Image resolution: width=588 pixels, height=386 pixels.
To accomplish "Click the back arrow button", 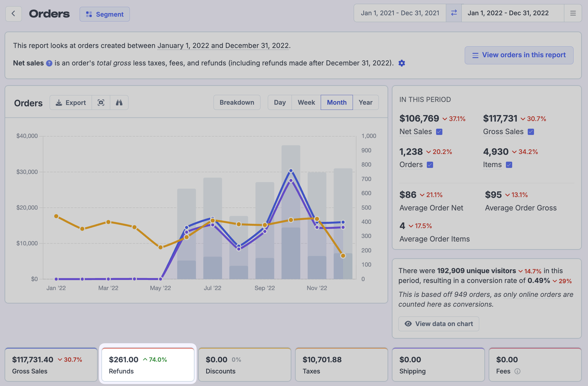I will tap(13, 14).
